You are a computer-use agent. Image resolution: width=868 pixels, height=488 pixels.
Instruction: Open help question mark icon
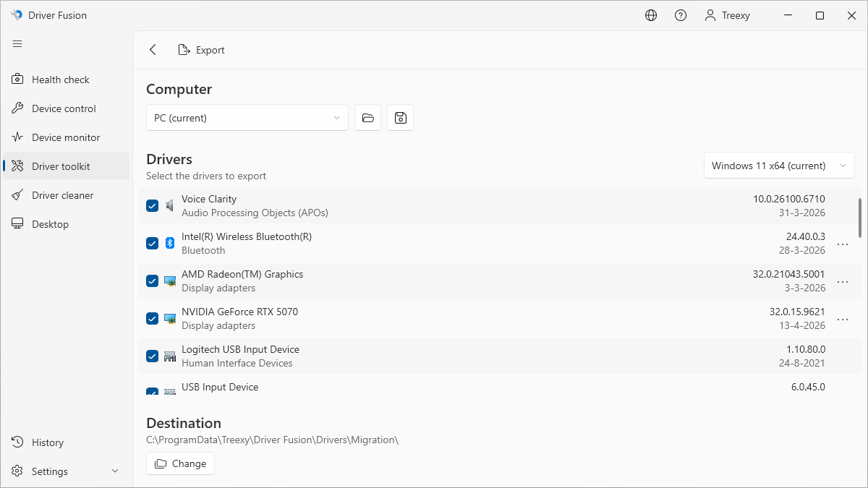coord(681,15)
